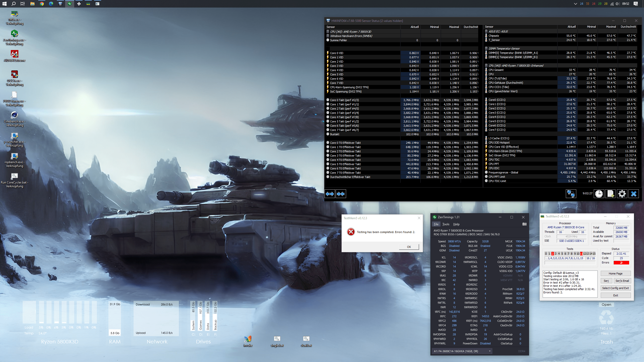Select the DIMM Temperatur-Sensor group header
This screenshot has width=644, height=362.
pyautogui.click(x=504, y=49)
